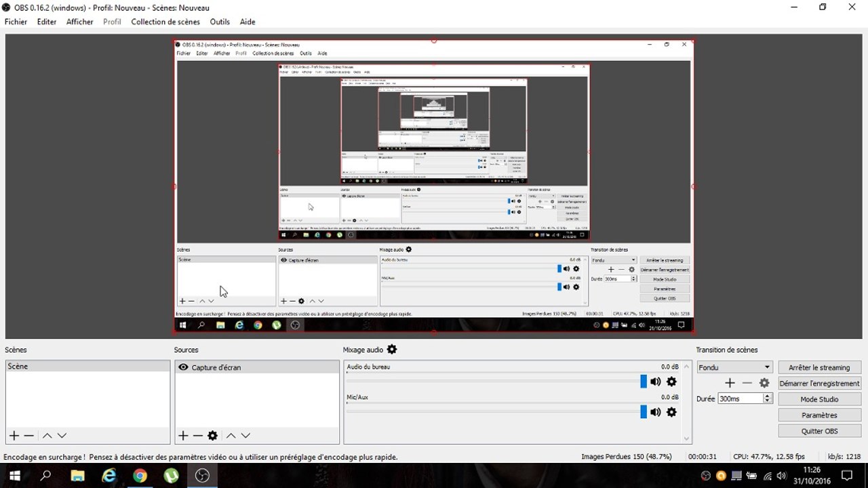The height and width of the screenshot is (488, 868).
Task: Mute Audio du bureau speaker icon
Action: point(655,382)
